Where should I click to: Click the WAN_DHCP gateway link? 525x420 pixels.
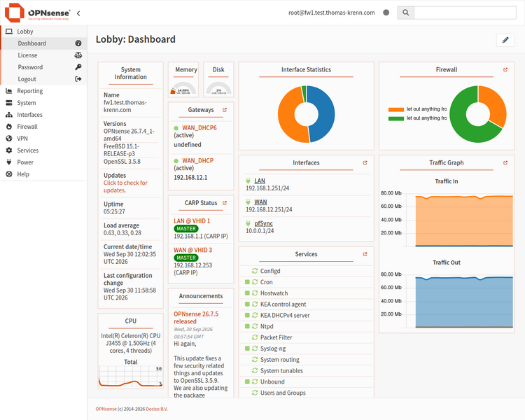[x=197, y=161]
